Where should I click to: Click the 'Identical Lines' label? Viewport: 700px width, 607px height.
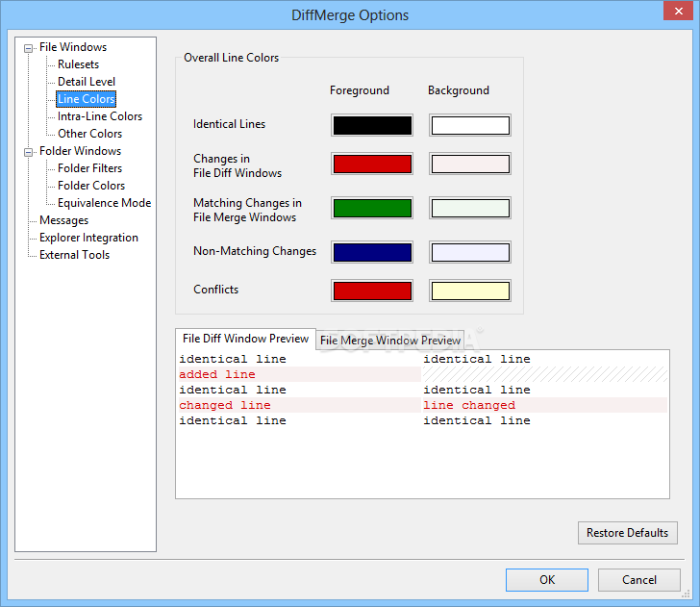(x=230, y=124)
